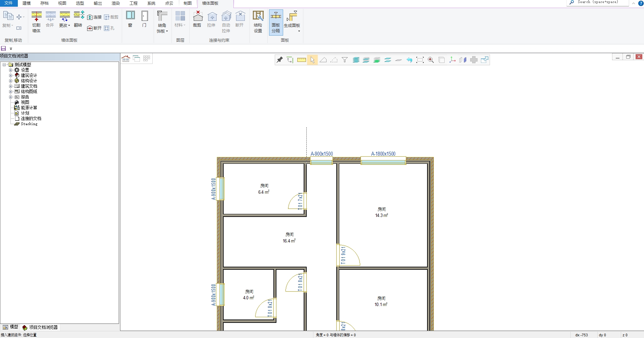Click the save icon in quick access toolbar
This screenshot has height=338, width=644.
click(4, 48)
